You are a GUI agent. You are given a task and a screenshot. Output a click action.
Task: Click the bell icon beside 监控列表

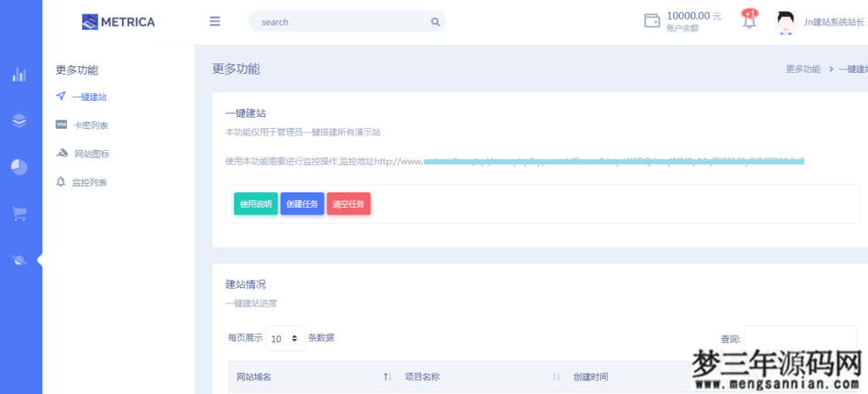[61, 181]
